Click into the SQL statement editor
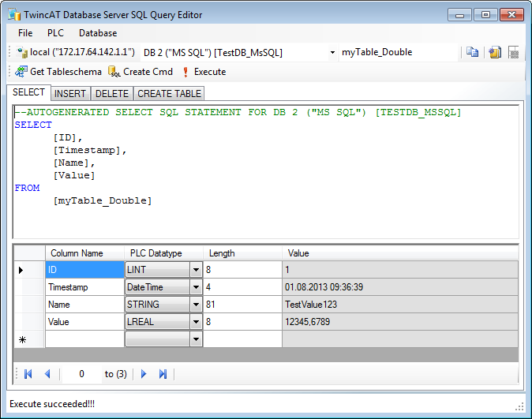 tap(266, 172)
